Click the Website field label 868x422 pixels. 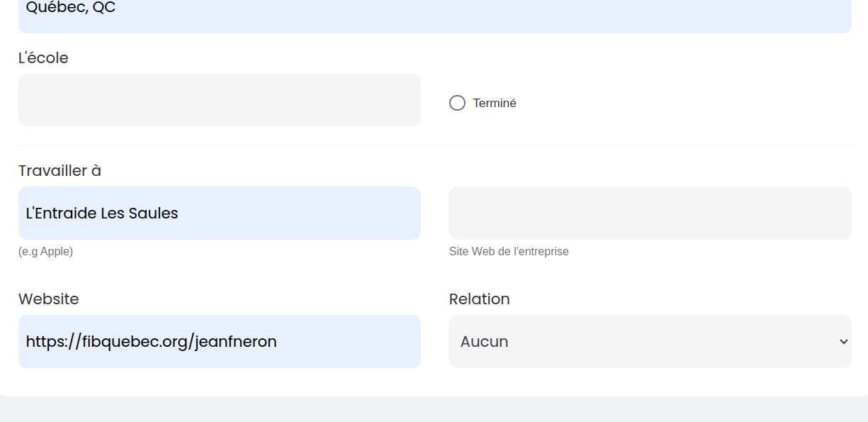coord(48,299)
